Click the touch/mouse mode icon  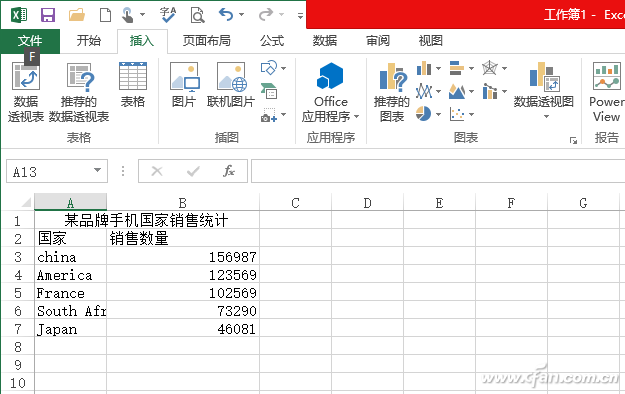[128, 15]
